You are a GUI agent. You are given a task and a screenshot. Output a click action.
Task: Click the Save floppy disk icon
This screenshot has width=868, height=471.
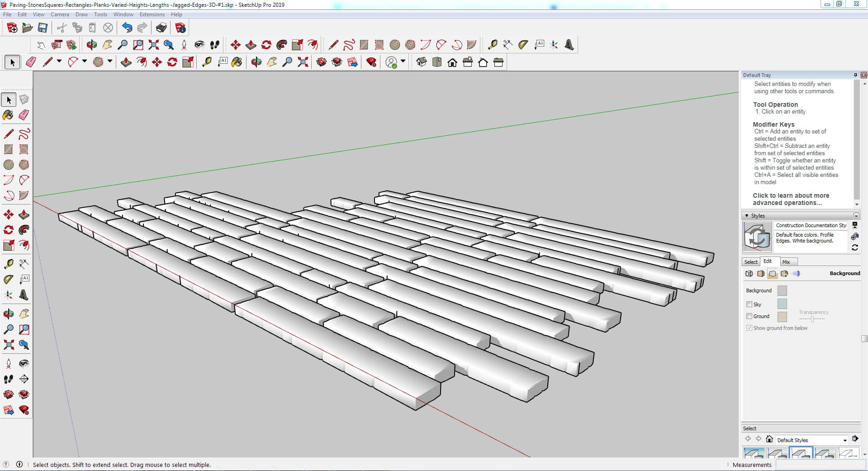point(43,28)
